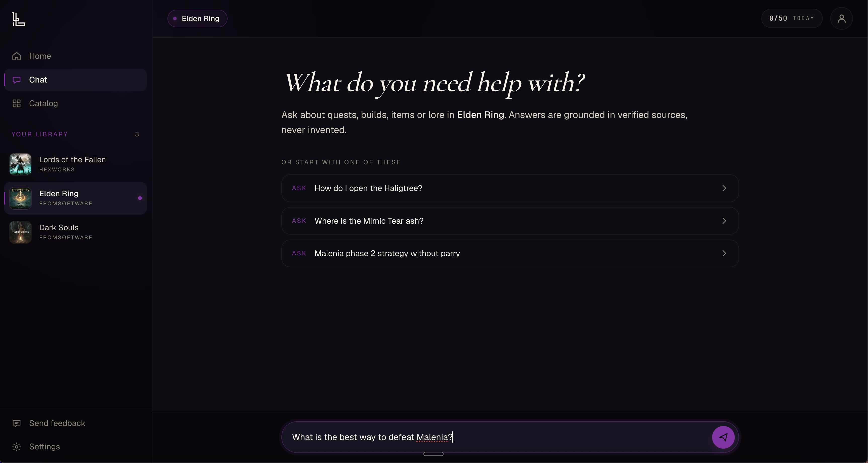Open Settings from the sidebar
Viewport: 868px width, 463px height.
point(75,447)
